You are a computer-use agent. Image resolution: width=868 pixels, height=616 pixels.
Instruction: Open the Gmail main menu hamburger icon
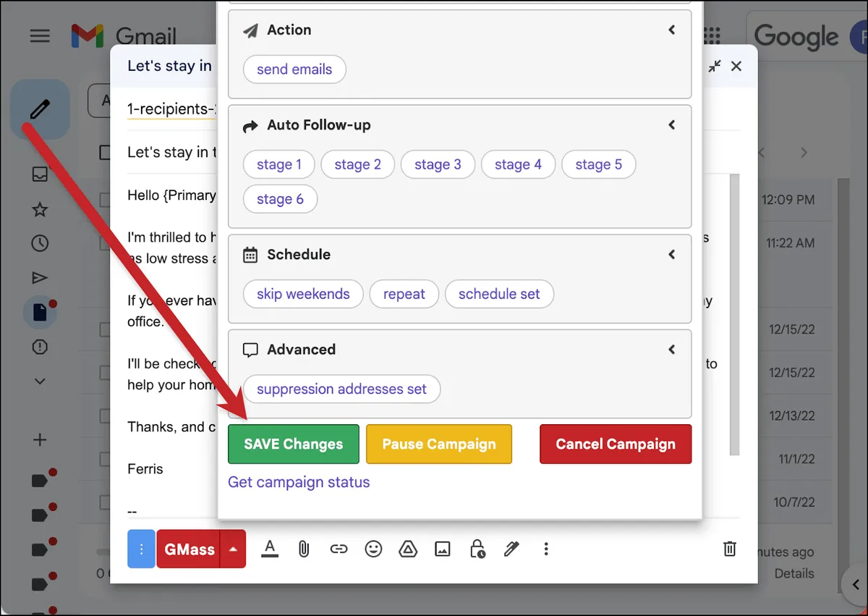point(40,35)
